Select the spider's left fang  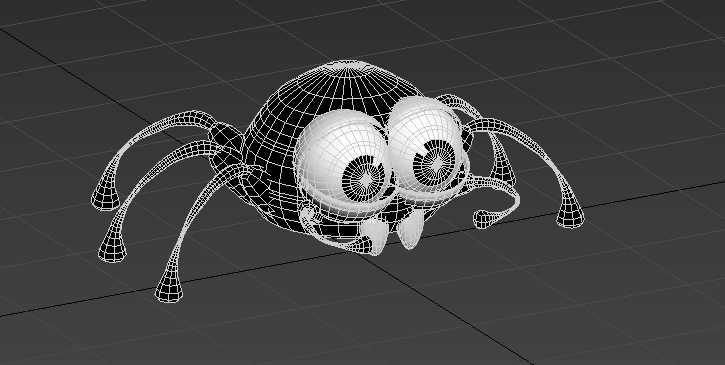coord(375,235)
